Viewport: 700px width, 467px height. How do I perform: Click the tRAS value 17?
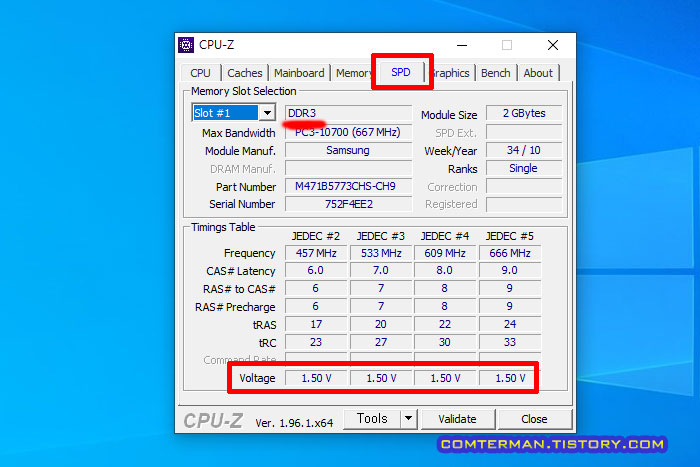click(316, 324)
